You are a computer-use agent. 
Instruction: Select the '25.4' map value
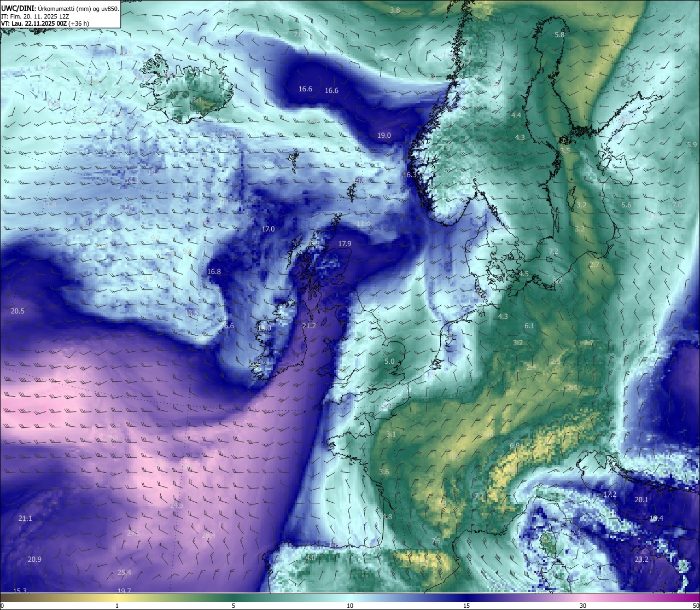pyautogui.click(x=124, y=572)
